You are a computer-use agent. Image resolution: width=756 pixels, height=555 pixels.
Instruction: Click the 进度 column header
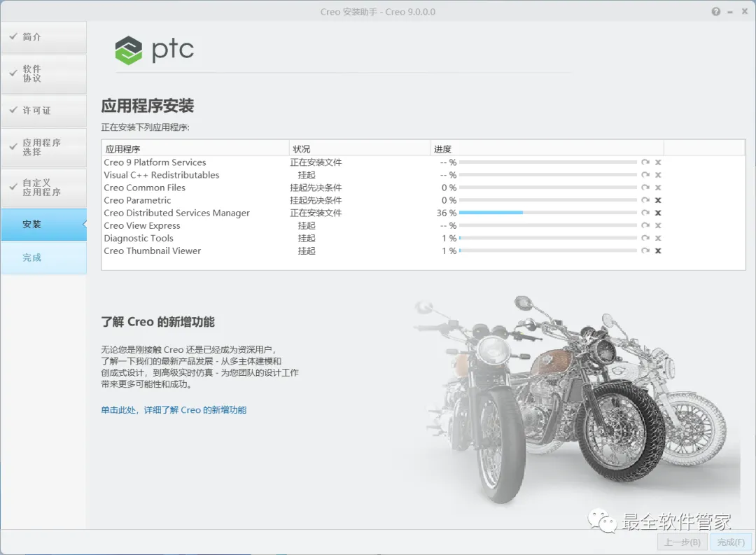(x=547, y=149)
